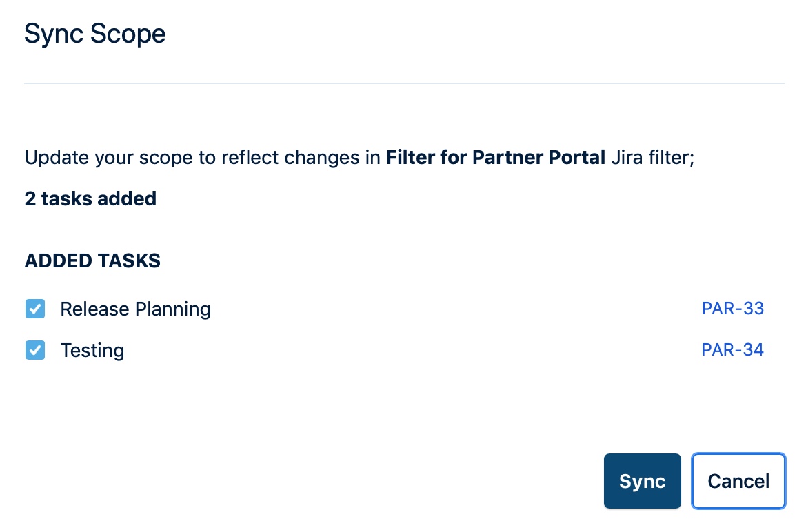806x532 pixels.
Task: Click the divider line below the title
Action: pyautogui.click(x=404, y=84)
